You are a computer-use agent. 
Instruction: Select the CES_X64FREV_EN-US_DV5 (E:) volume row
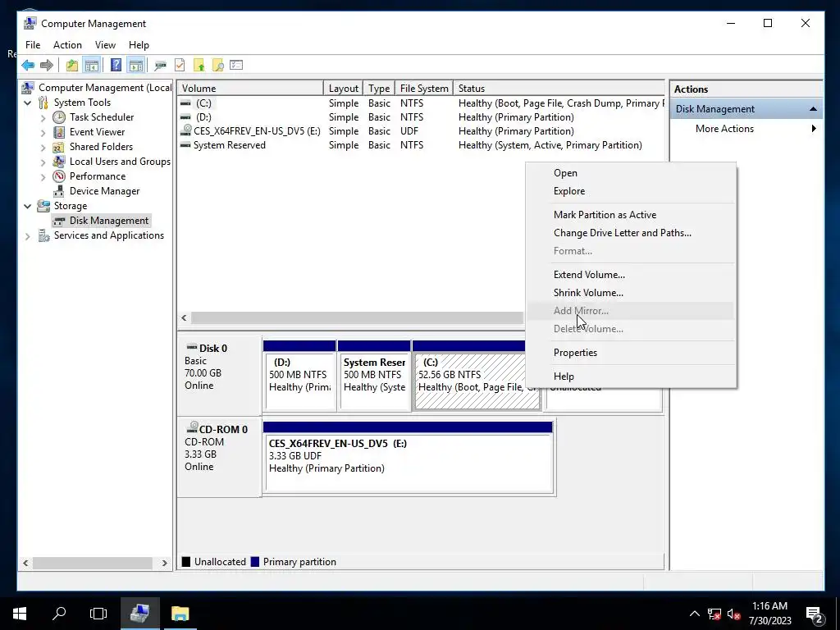pos(421,131)
